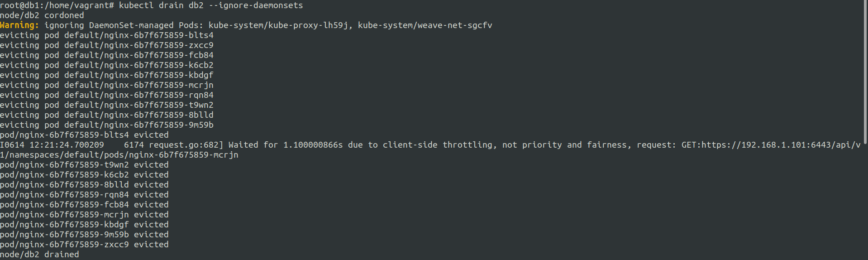Click the 'evicting pod' line ending rqn84

[x=107, y=95]
